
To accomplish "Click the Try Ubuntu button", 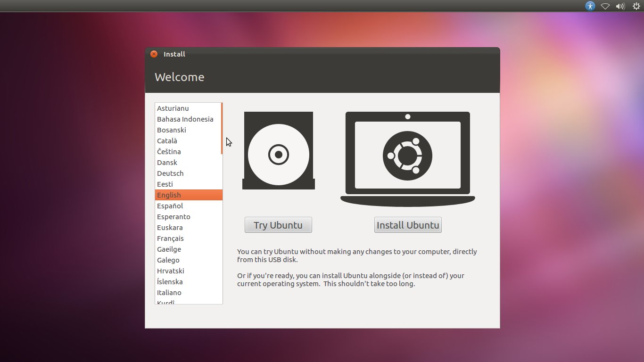I will pyautogui.click(x=278, y=225).
